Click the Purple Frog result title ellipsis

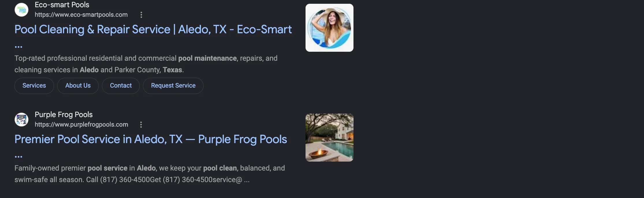point(18,156)
